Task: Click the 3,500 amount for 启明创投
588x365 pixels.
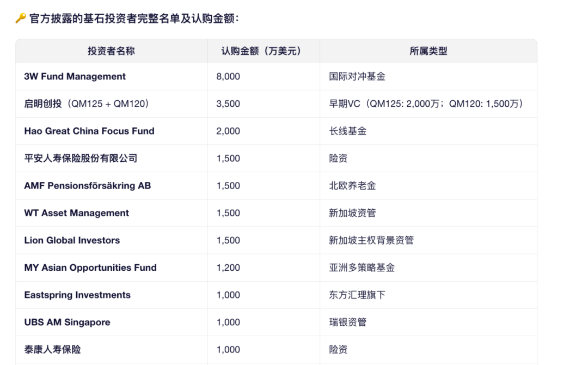Action: click(228, 104)
